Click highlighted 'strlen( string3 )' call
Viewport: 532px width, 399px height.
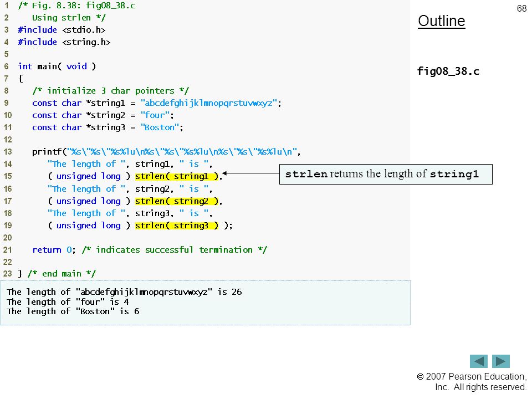pos(177,226)
